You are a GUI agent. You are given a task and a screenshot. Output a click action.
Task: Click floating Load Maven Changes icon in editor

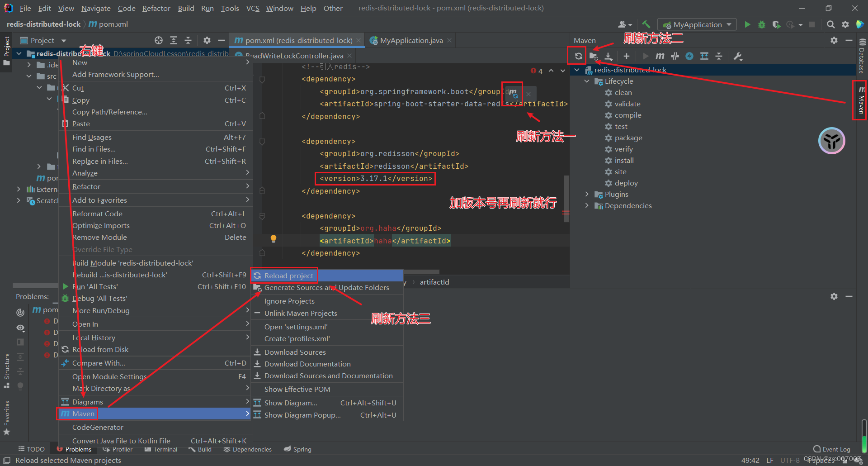(513, 93)
